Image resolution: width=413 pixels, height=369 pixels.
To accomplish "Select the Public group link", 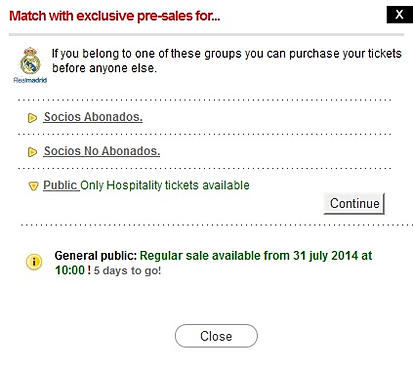I will point(60,185).
